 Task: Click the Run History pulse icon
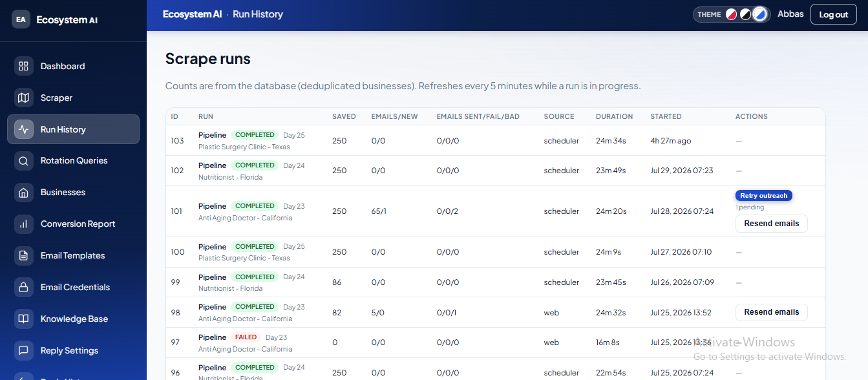pos(24,129)
